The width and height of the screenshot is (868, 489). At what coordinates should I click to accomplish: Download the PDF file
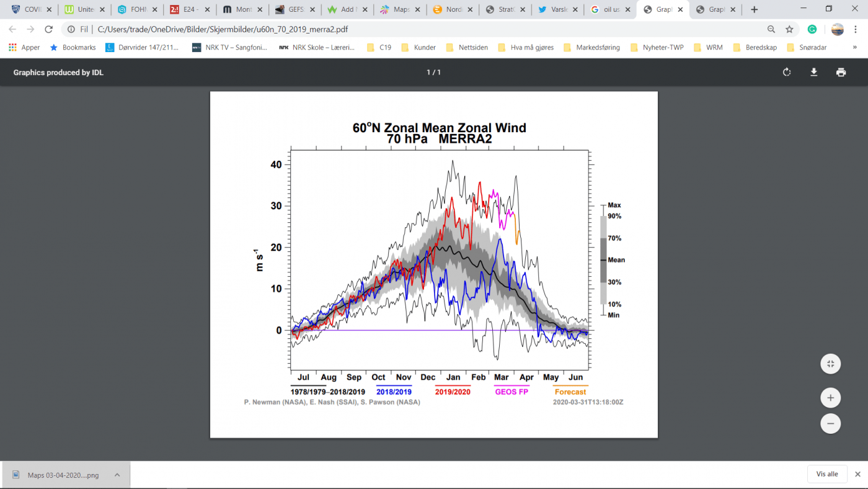pyautogui.click(x=814, y=72)
